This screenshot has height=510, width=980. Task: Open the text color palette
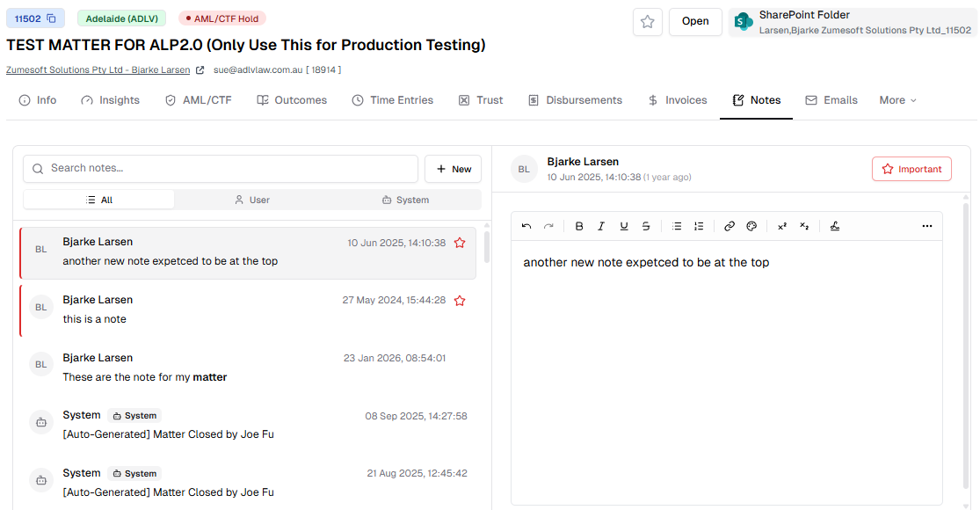pyautogui.click(x=751, y=226)
